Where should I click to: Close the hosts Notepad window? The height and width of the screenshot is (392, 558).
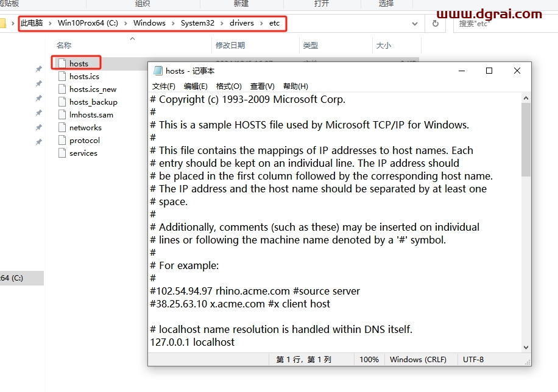tap(517, 71)
